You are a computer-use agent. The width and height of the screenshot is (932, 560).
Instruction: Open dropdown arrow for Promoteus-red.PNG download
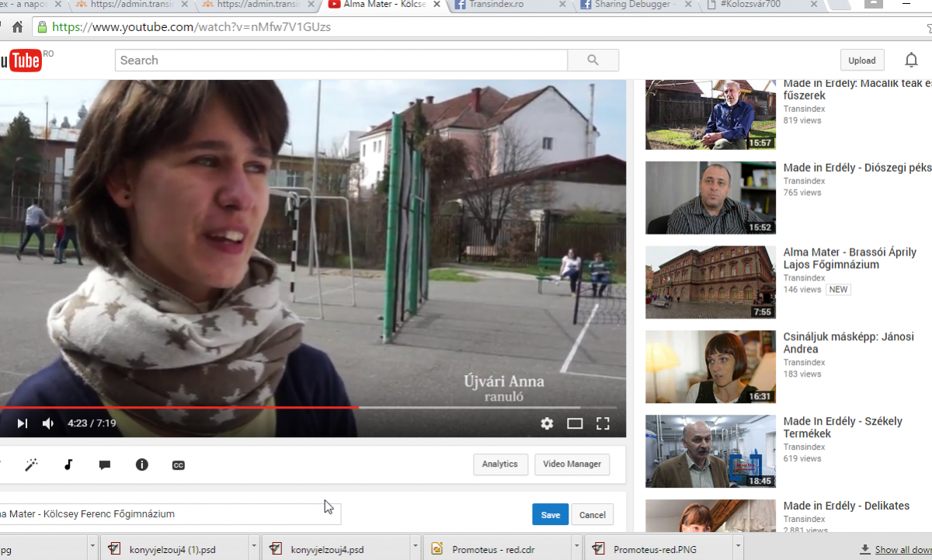tap(736, 548)
